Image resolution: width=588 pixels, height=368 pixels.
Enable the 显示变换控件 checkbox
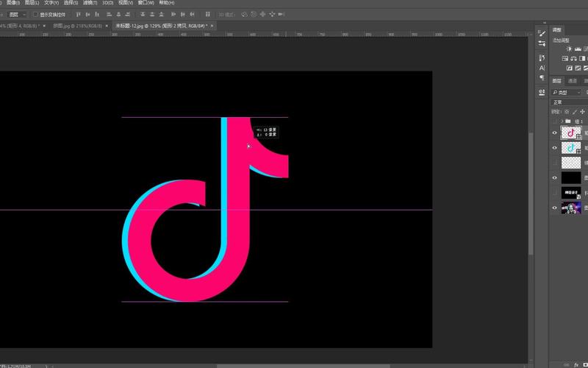pos(35,14)
